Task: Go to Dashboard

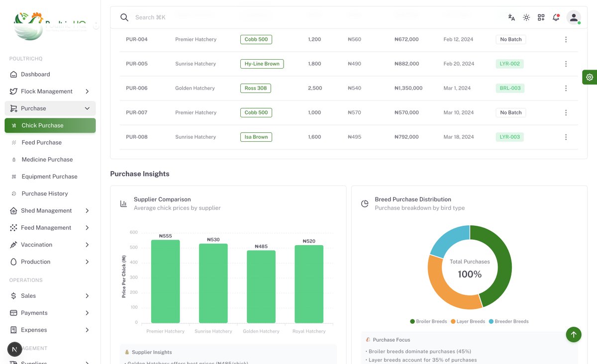Action: tap(50, 74)
